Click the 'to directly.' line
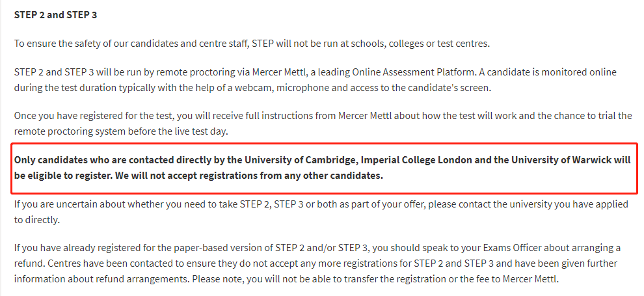This screenshot has height=296, width=644. coord(37,220)
